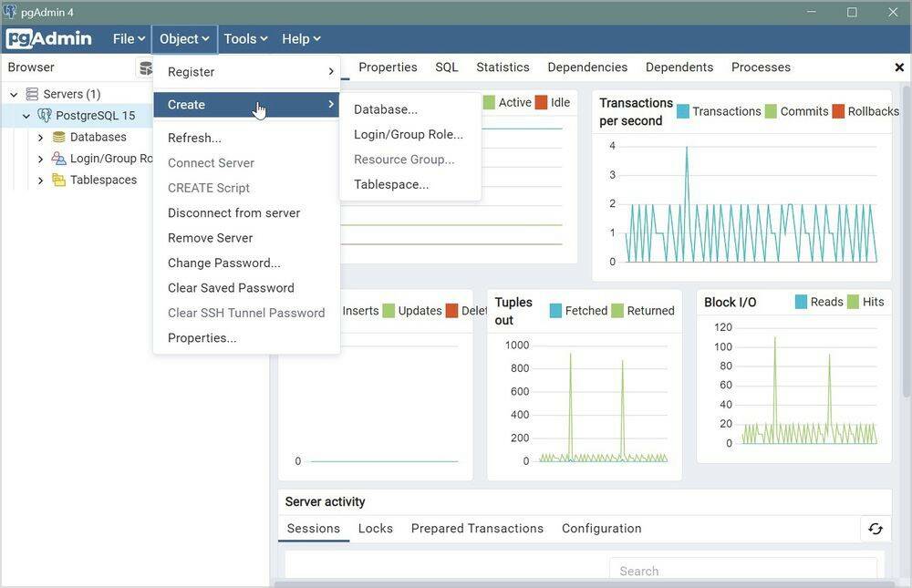Click the Rollbacks legend swatch
Image resolution: width=912 pixels, height=588 pixels.
pos(838,111)
